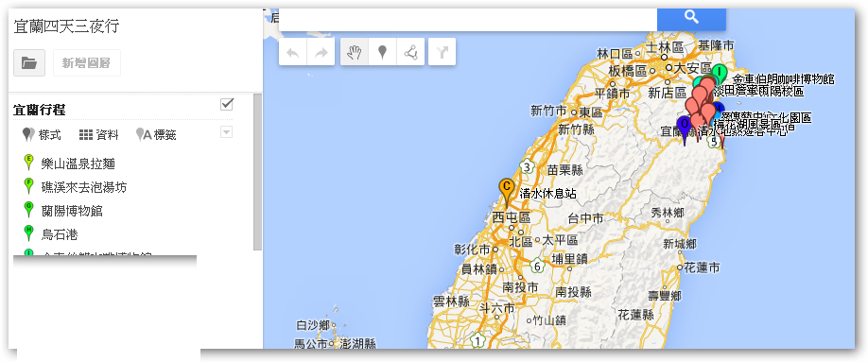868x362 pixels.
Task: Click the map search input field
Action: tap(468, 19)
